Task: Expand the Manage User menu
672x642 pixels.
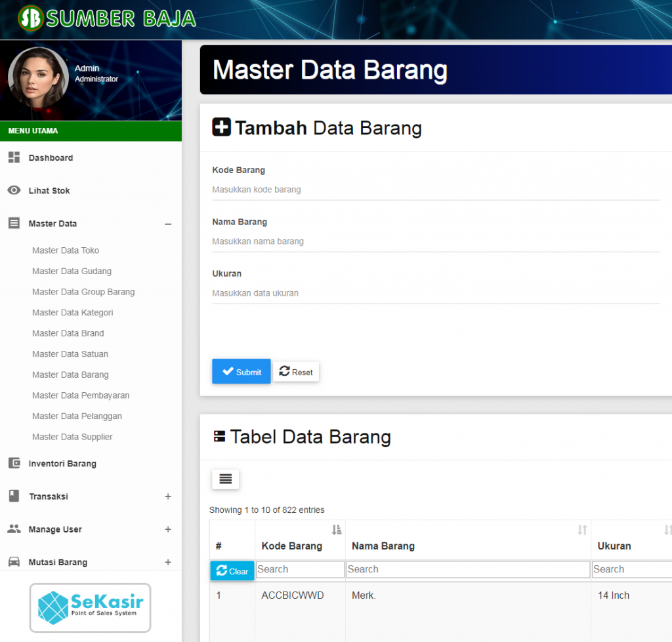Action: pyautogui.click(x=168, y=529)
